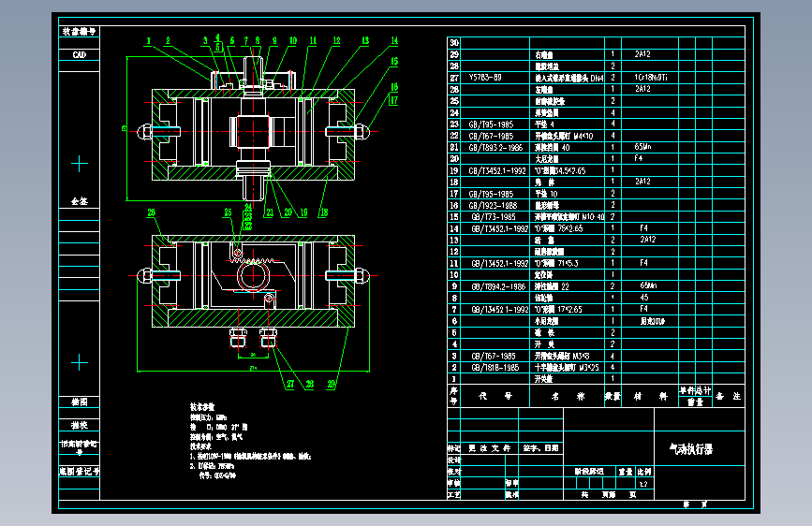Select the 比例 cell in title block
The height and width of the screenshot is (526, 812).
coord(644,472)
